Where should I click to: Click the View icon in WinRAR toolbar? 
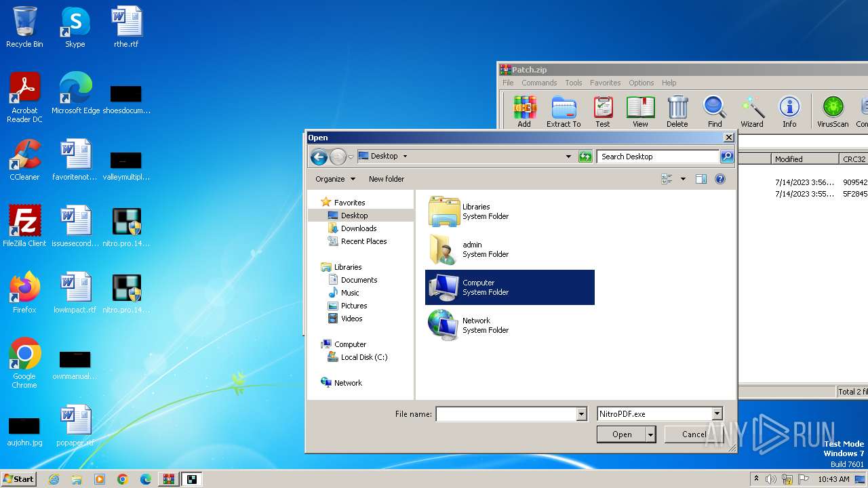tap(640, 111)
